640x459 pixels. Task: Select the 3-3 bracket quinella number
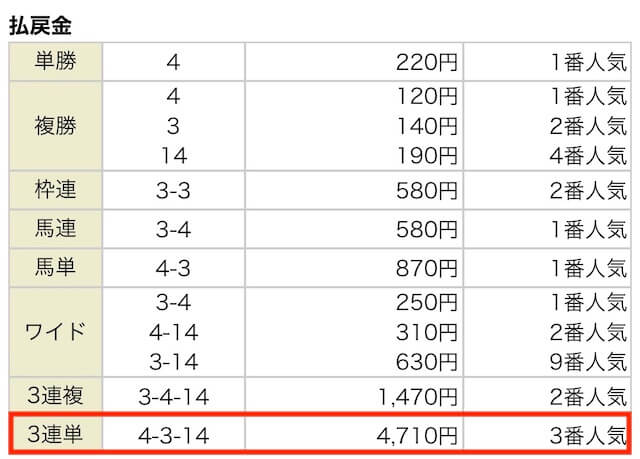coord(173,191)
